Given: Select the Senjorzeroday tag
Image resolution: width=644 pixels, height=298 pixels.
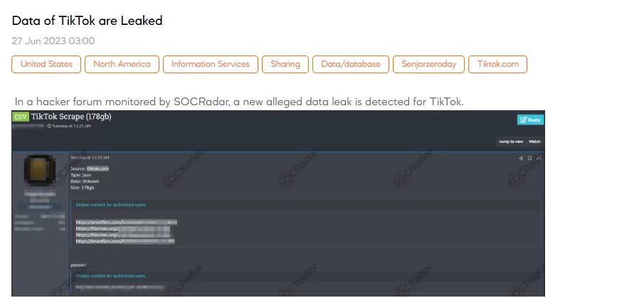Looking at the screenshot, I should pyautogui.click(x=428, y=65).
